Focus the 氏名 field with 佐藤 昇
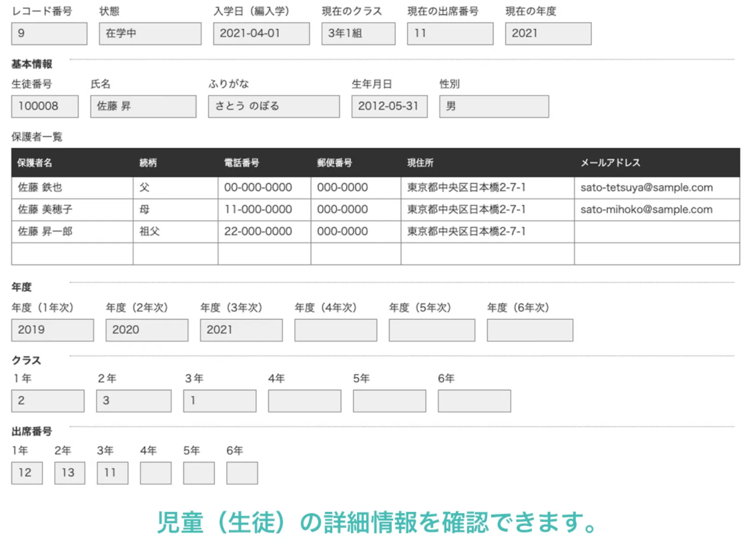 tap(143, 106)
